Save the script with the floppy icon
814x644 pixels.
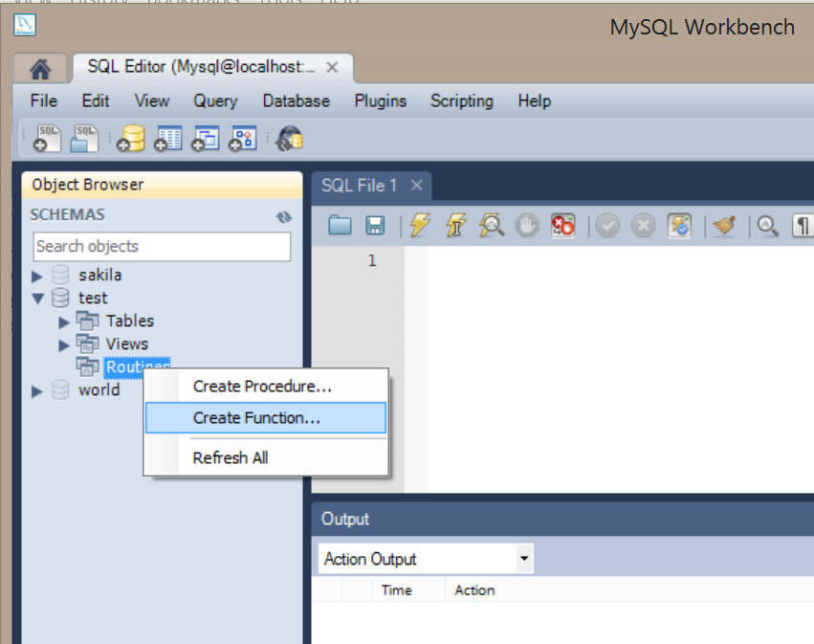pos(375,226)
